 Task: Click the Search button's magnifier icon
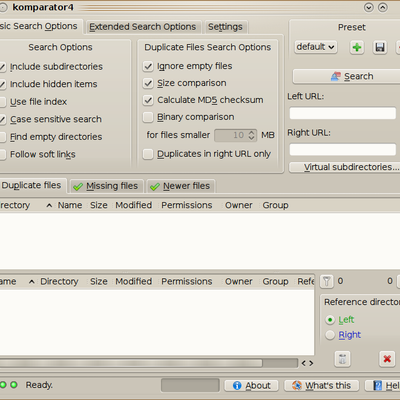pos(335,76)
